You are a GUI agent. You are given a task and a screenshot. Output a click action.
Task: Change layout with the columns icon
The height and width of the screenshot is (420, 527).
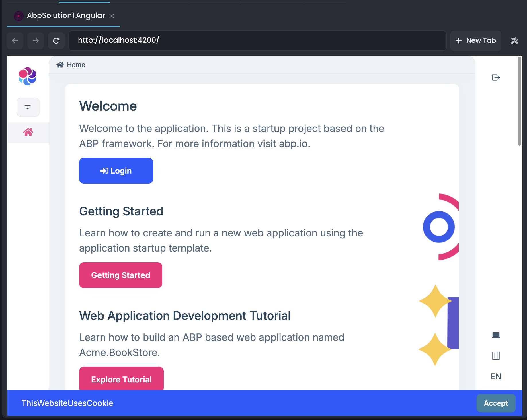496,356
